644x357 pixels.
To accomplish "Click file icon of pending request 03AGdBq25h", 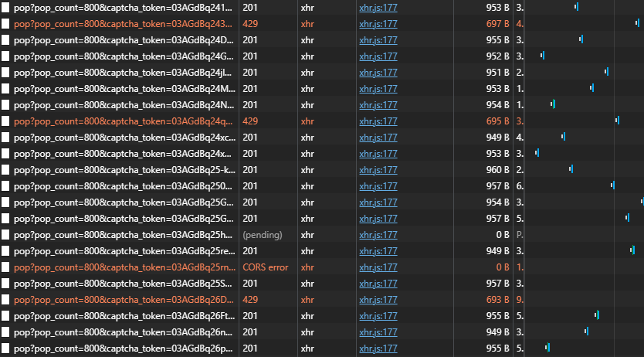I will click(x=5, y=235).
